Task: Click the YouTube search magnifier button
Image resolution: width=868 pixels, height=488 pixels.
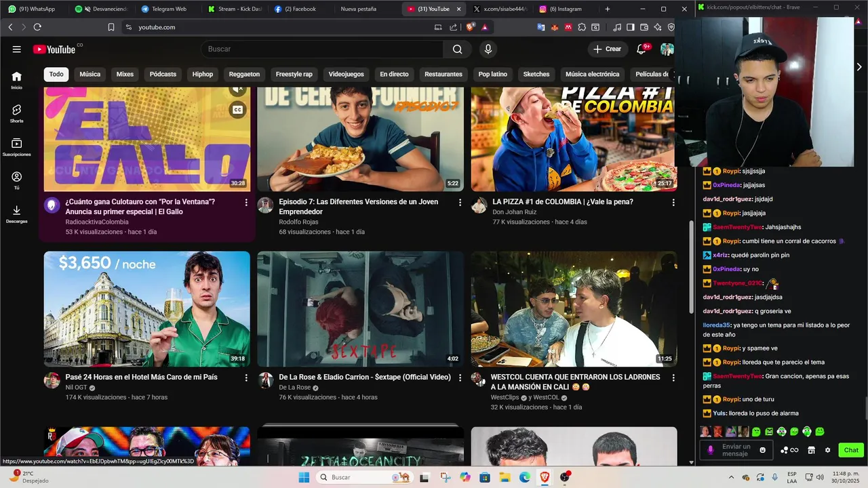Action: tap(458, 49)
